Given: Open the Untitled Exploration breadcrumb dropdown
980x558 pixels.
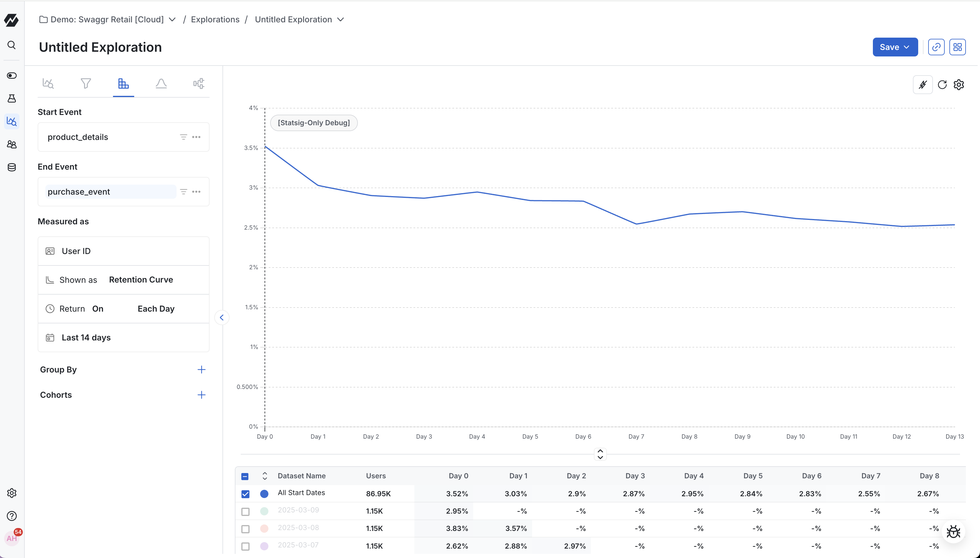Looking at the screenshot, I should click(x=340, y=19).
